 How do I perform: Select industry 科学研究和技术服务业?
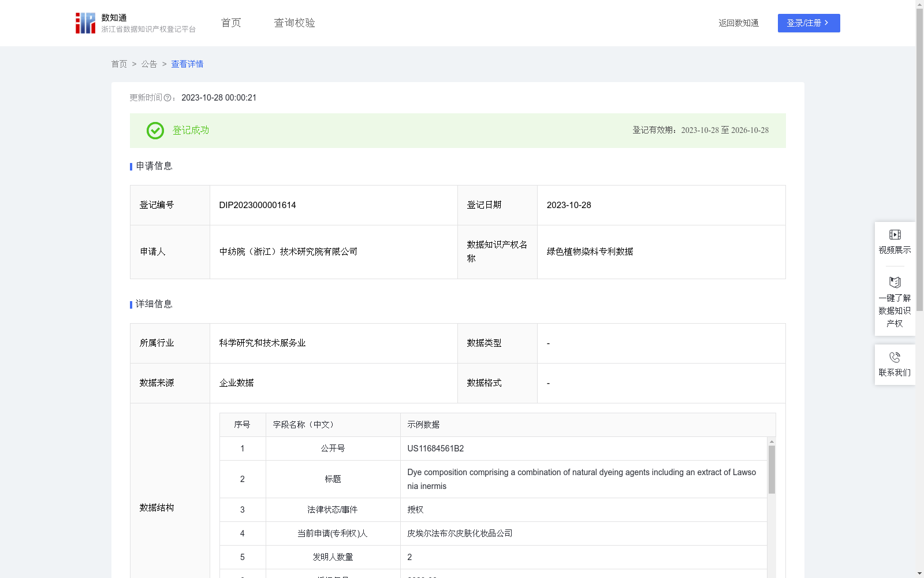[x=262, y=343]
